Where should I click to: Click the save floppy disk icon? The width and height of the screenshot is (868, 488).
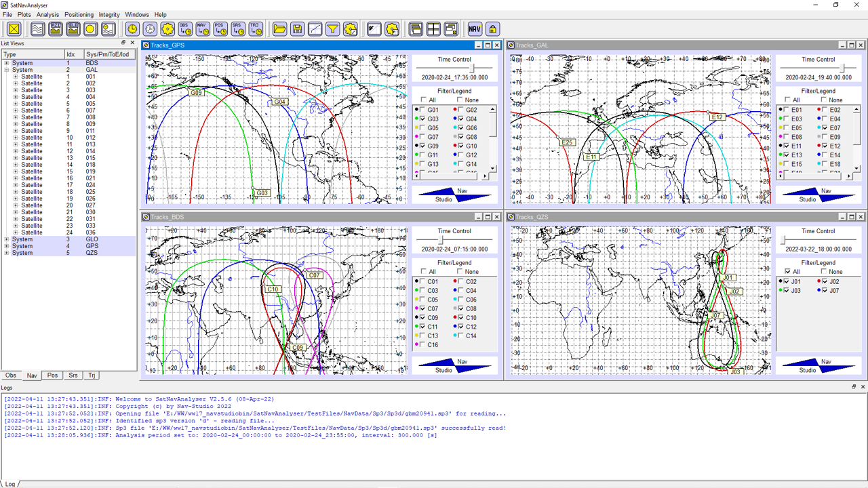pos(297,28)
